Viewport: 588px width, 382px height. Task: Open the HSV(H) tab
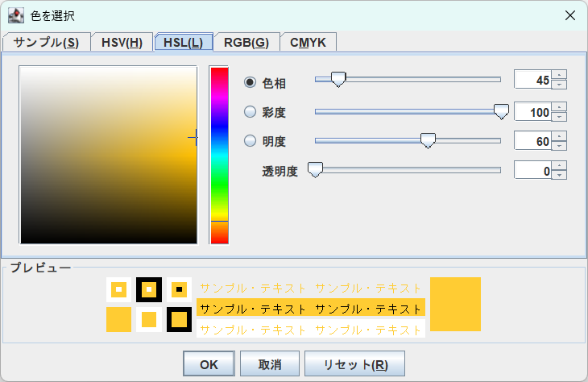122,42
